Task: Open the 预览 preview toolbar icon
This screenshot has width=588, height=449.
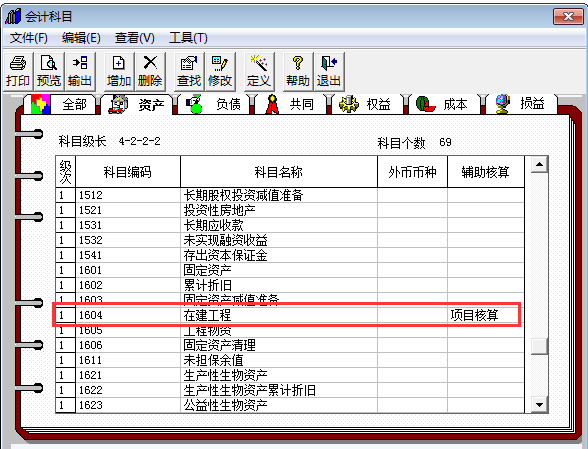Action: [49, 71]
